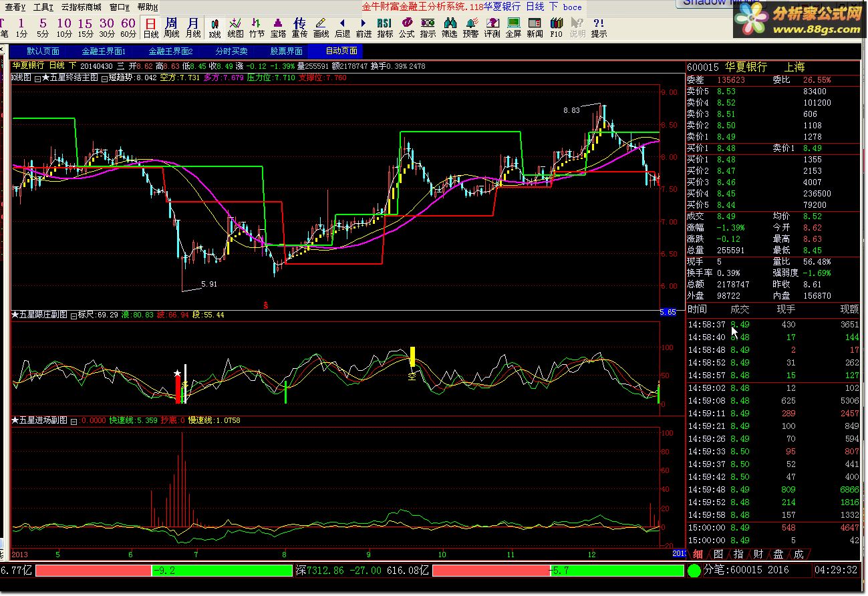The image size is (868, 596).
Task: Open the RSI 指标 indicator selector
Action: (385, 27)
